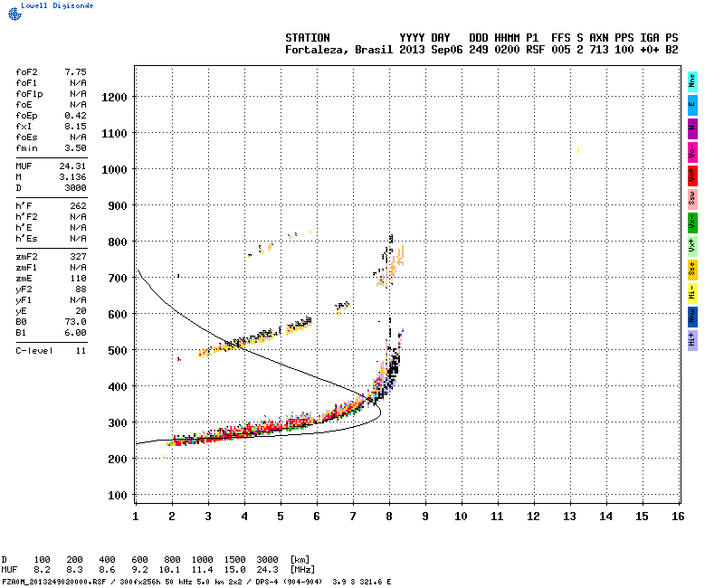Select the salmon SSW legend swatch
The image size is (724, 588).
[x=692, y=198]
